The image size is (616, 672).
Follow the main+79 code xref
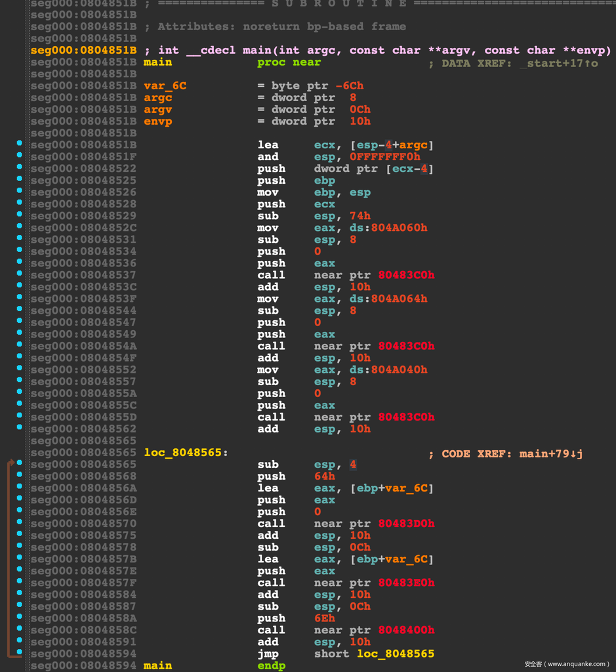coord(550,453)
